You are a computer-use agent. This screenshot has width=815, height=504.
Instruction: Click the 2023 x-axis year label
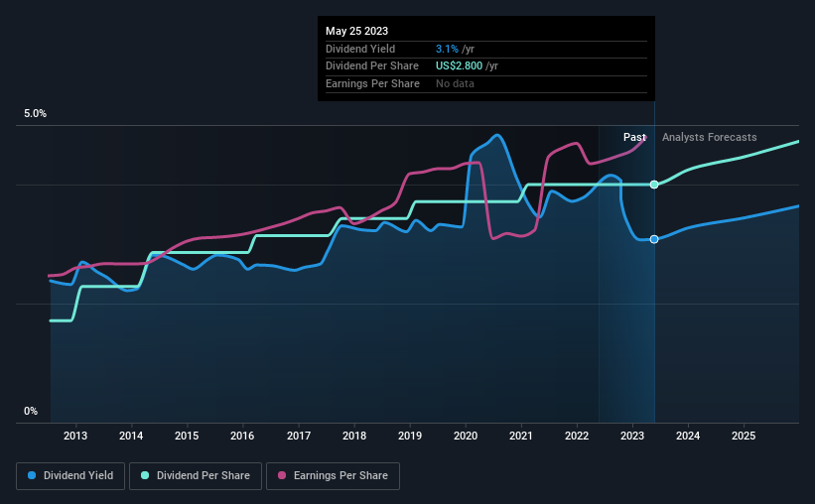[x=632, y=436]
